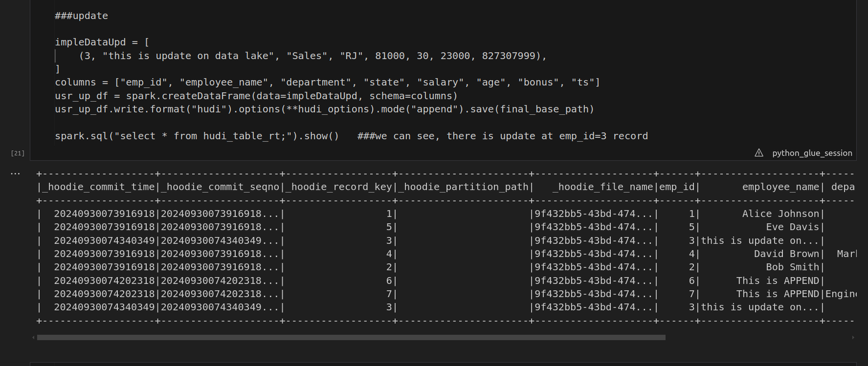Click the columns list definition line
The height and width of the screenshot is (366, 868).
pyautogui.click(x=327, y=82)
